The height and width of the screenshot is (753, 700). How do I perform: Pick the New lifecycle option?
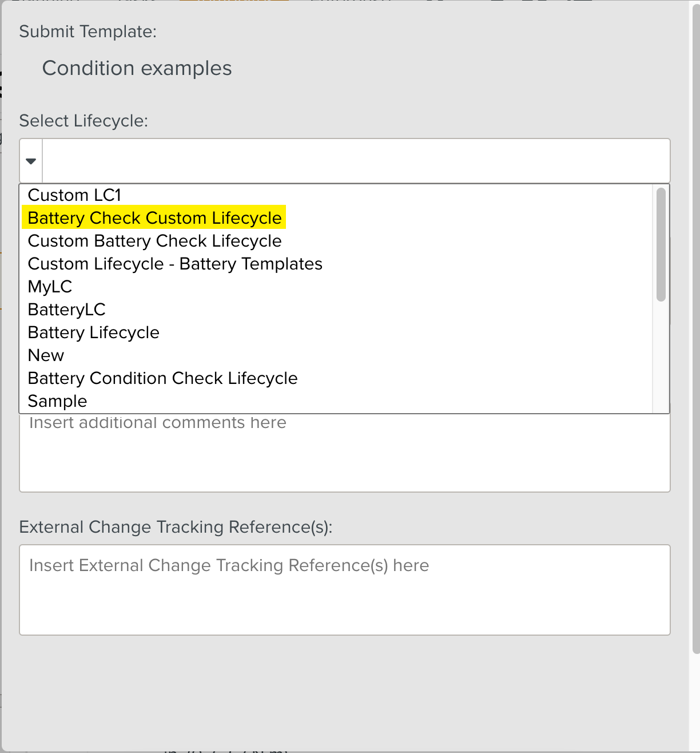pos(46,355)
